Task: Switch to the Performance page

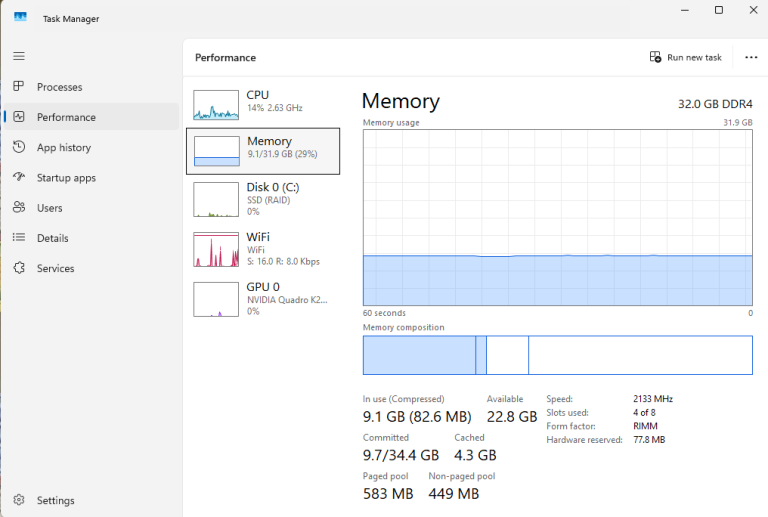Action: coord(92,117)
